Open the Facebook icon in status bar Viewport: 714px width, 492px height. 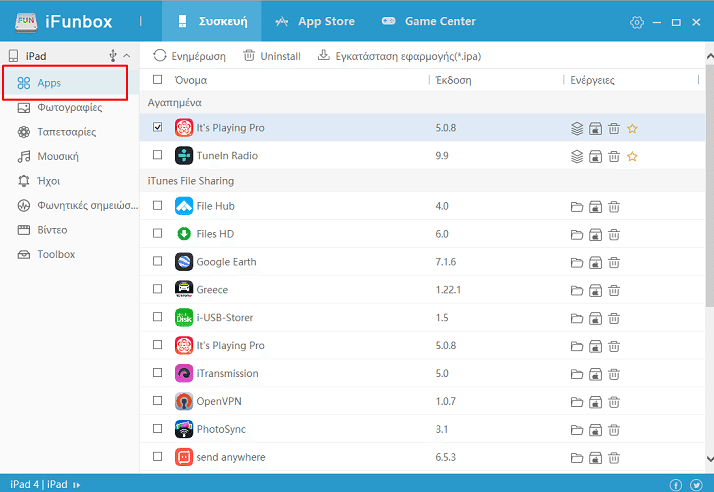[x=675, y=485]
